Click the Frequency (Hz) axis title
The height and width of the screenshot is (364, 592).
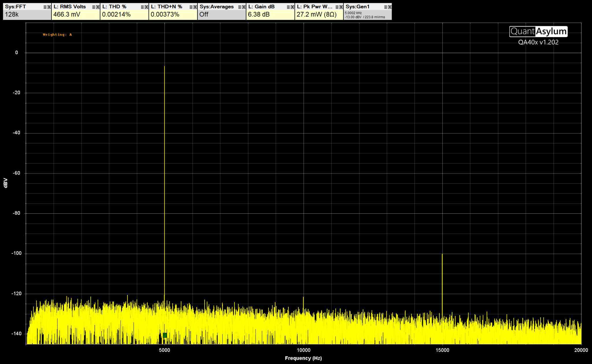click(303, 358)
